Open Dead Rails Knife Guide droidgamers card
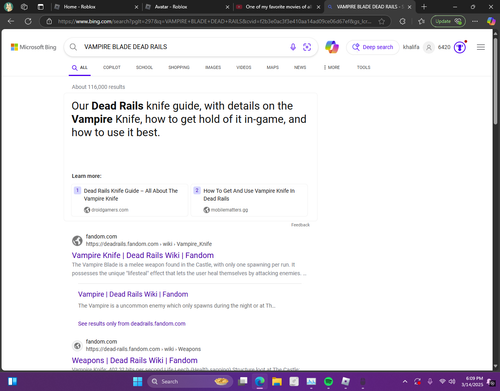This screenshot has height=391, width=500. (130, 200)
